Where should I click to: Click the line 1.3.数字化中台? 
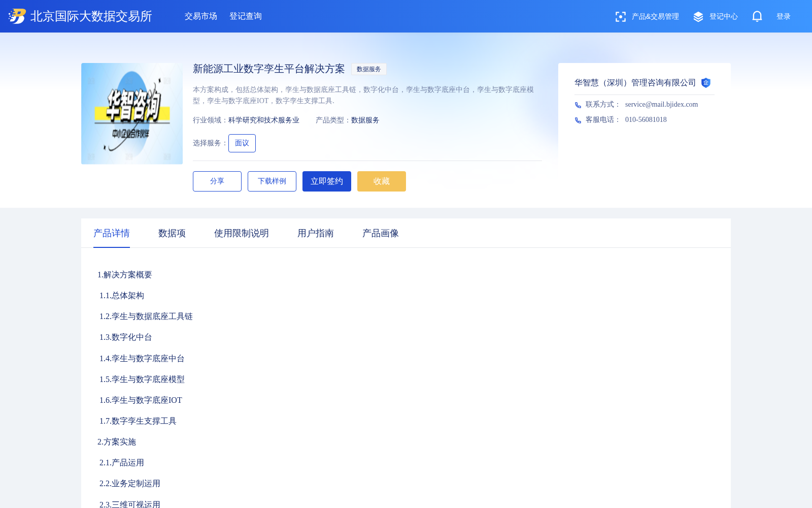click(x=126, y=337)
